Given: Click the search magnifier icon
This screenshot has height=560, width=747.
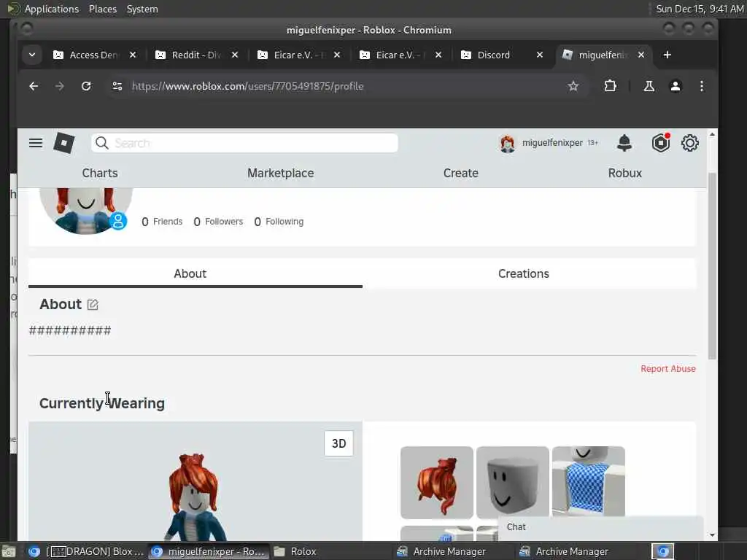Looking at the screenshot, I should coord(101,143).
